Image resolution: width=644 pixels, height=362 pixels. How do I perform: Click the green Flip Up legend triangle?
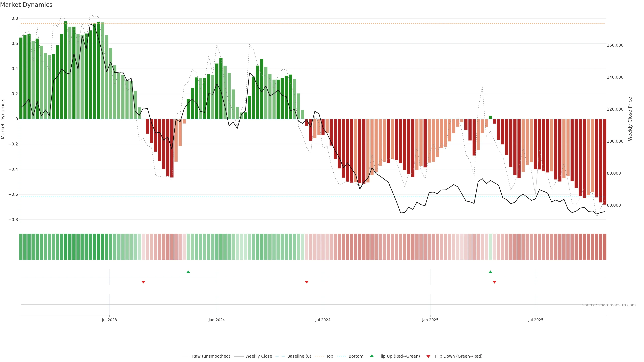coord(371,356)
